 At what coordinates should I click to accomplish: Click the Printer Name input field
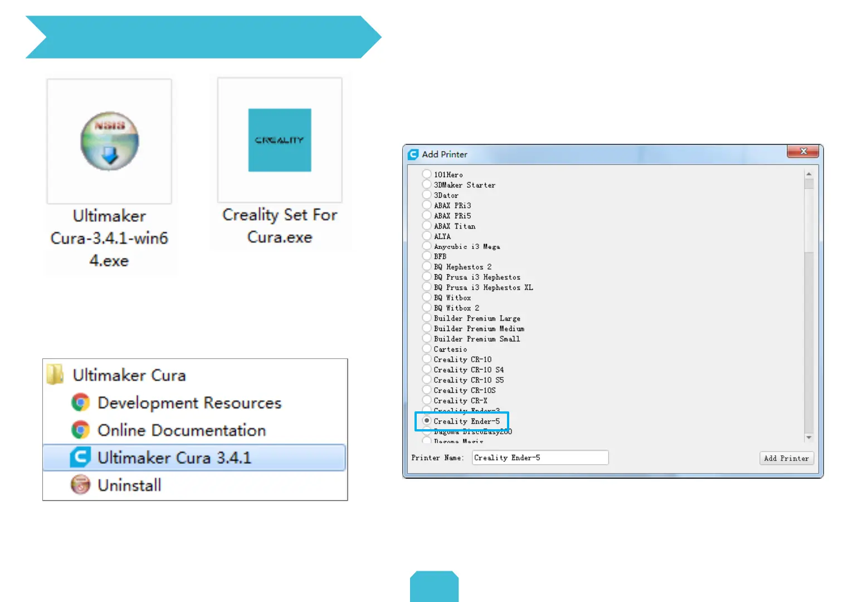coord(540,458)
